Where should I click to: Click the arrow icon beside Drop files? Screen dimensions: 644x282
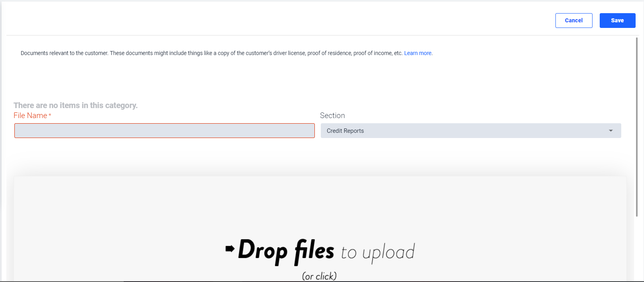(230, 248)
